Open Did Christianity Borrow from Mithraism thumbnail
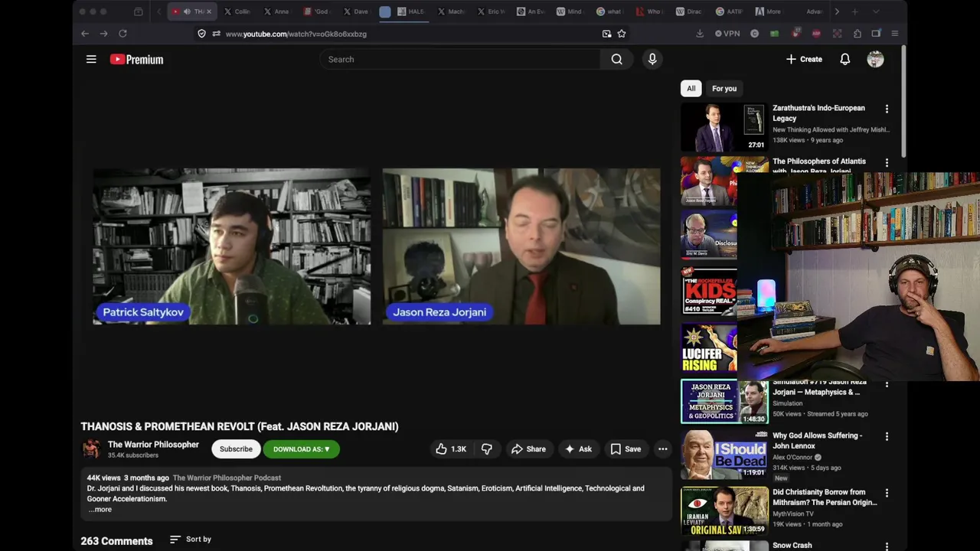The width and height of the screenshot is (980, 551). tap(724, 510)
